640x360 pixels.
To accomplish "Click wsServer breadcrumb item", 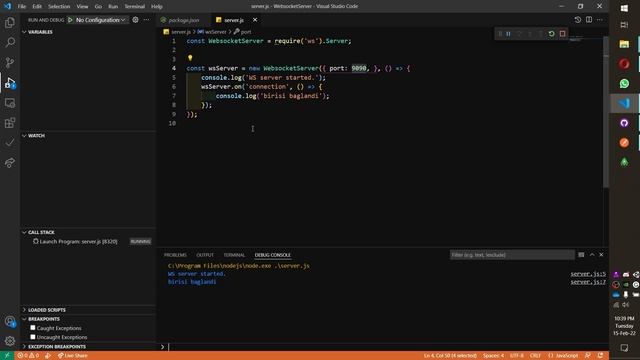I will pyautogui.click(x=212, y=32).
